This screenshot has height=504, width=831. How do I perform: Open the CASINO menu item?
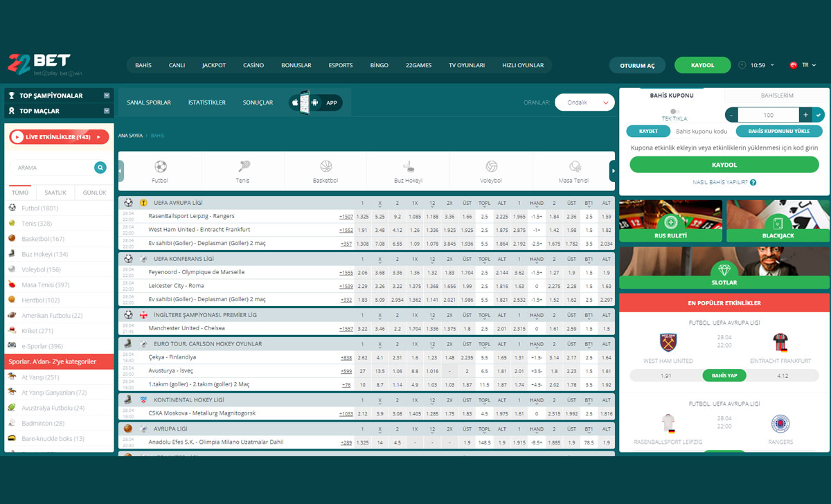point(253,65)
